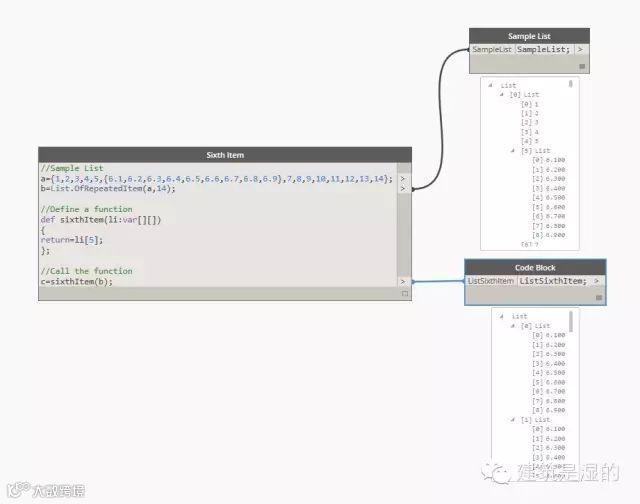Screen dimensions: 640x504
Task: Click output port of c=sixthItem(b) line
Action: pos(403,282)
